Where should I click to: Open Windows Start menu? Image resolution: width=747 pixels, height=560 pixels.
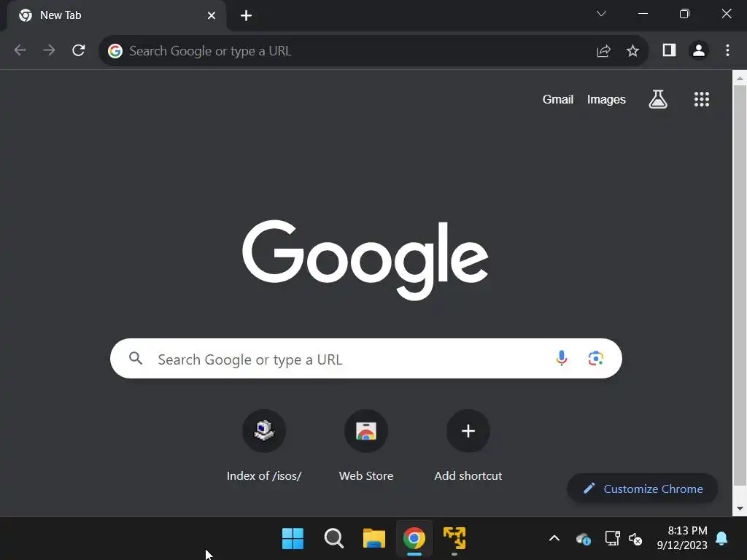coord(293,538)
